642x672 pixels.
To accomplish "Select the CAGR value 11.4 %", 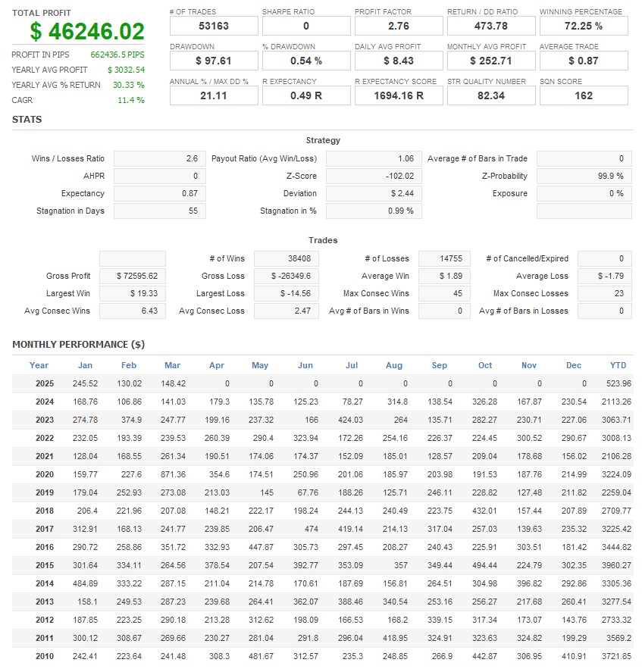I will (131, 100).
